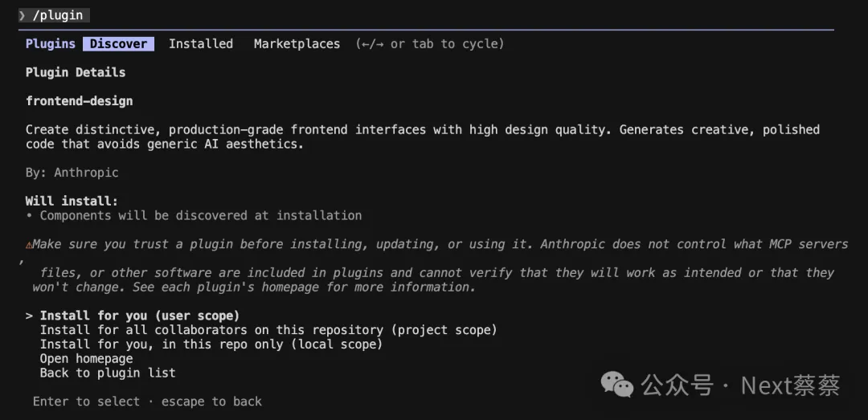The image size is (868, 420).
Task: Pick Install for you, local scope
Action: (x=211, y=345)
